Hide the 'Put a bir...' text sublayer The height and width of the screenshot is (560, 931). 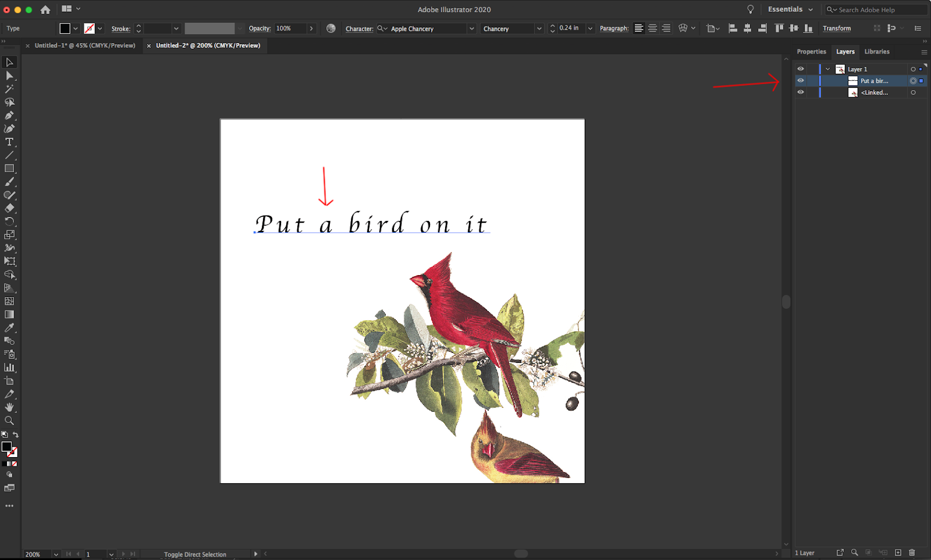(800, 81)
